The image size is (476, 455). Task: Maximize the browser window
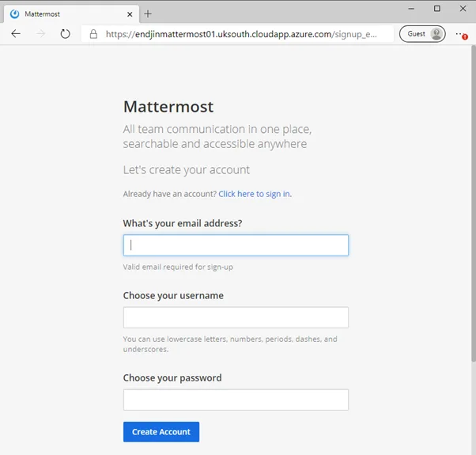[437, 9]
